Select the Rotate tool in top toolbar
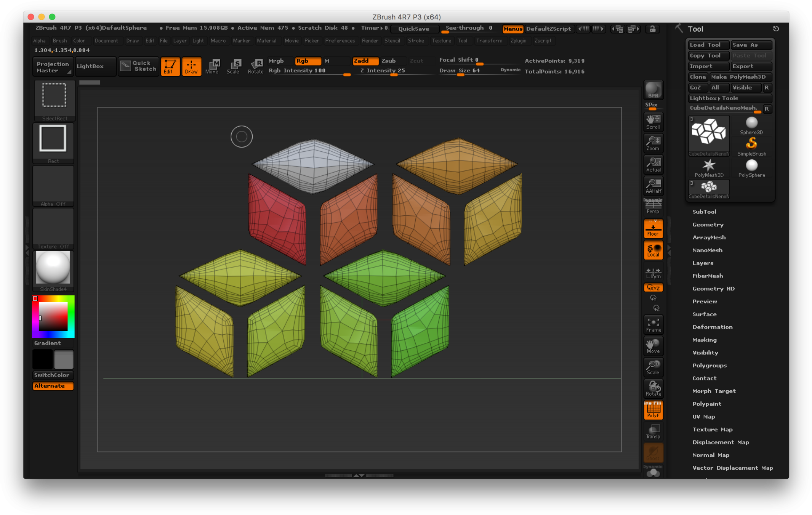The image size is (812, 515). [x=255, y=66]
